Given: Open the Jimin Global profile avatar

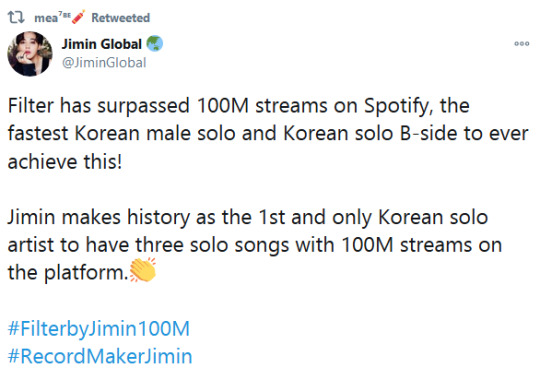Looking at the screenshot, I should coord(30,54).
